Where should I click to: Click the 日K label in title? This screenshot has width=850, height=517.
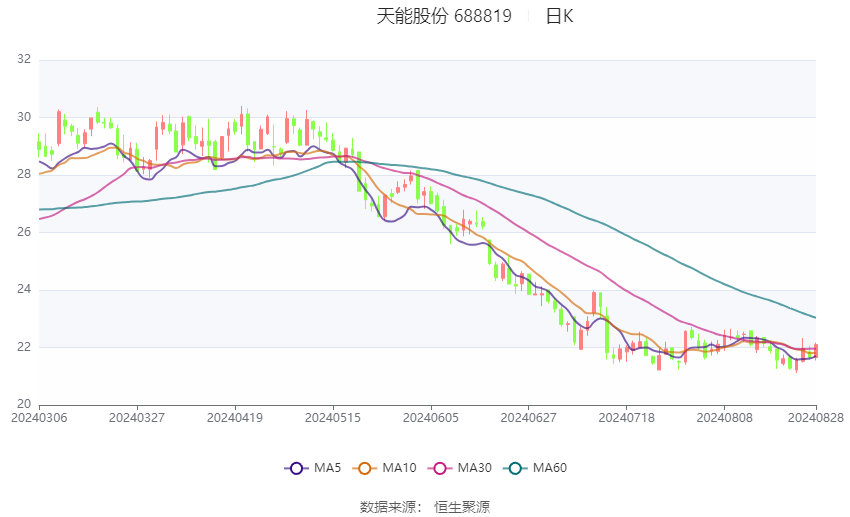559,16
